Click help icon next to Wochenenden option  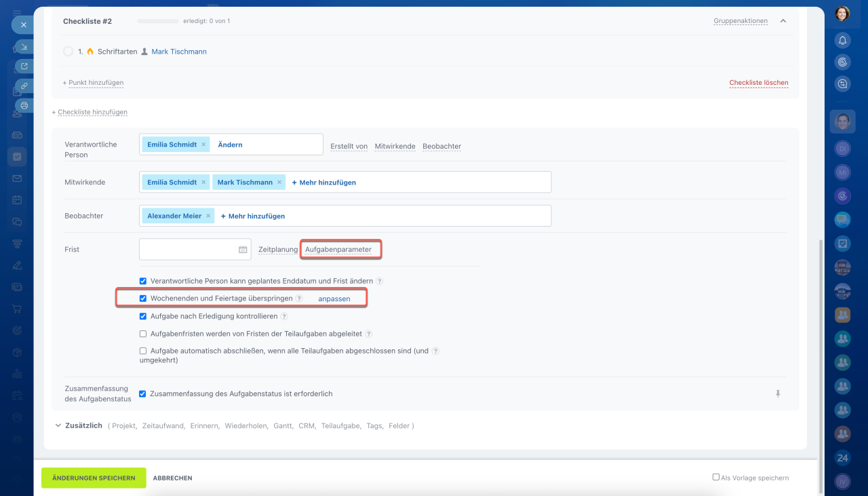coord(299,299)
